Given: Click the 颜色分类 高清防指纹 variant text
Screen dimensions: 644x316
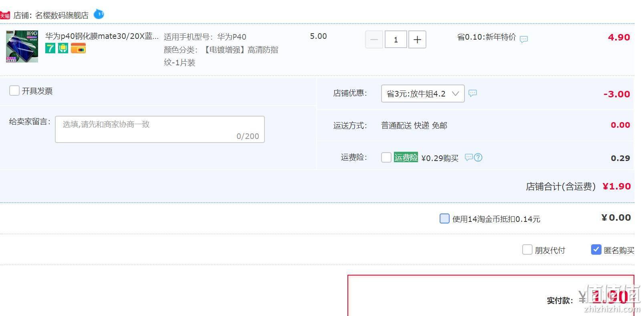Looking at the screenshot, I should 221,56.
